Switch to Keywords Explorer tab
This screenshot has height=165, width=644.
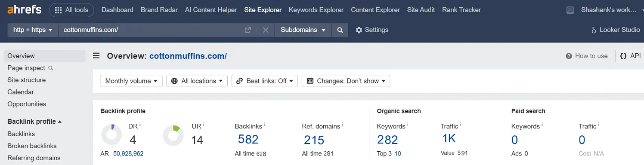[x=316, y=10]
